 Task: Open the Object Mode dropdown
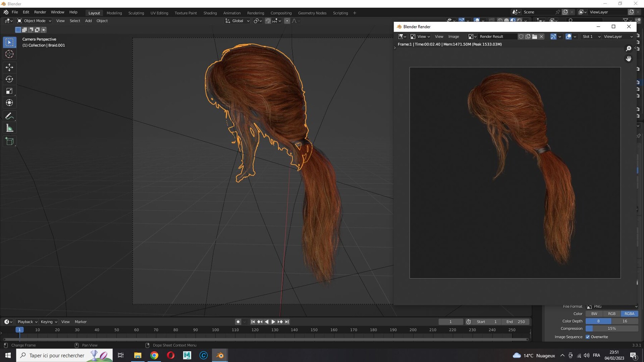34,21
